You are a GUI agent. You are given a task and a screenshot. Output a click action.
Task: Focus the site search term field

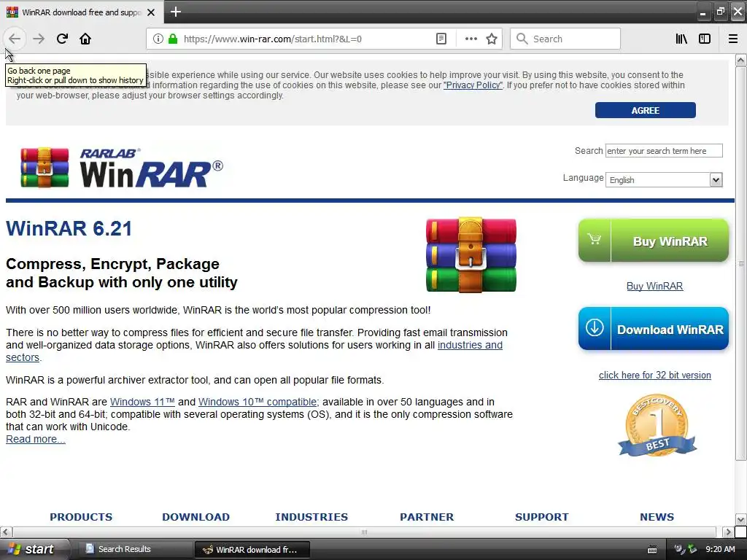click(x=664, y=150)
